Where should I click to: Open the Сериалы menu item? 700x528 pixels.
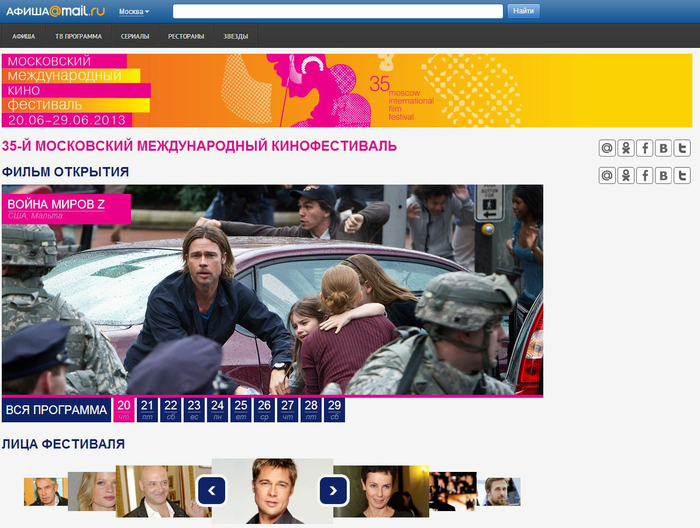click(x=135, y=36)
